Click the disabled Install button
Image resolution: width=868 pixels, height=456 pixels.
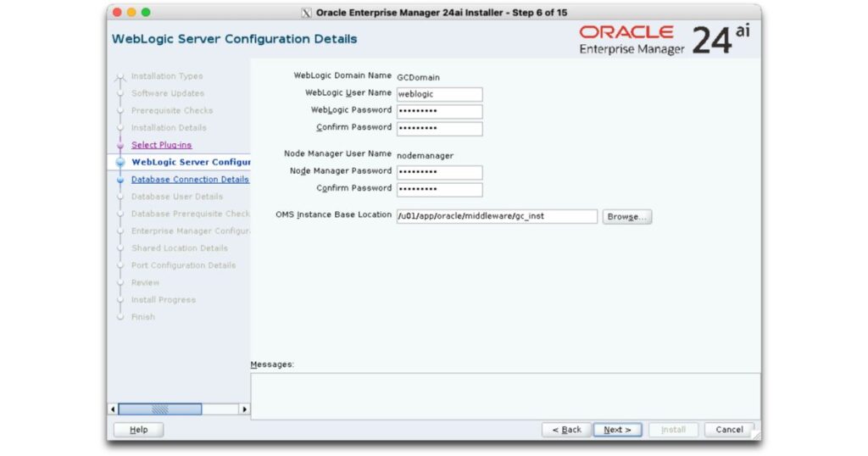(x=673, y=430)
